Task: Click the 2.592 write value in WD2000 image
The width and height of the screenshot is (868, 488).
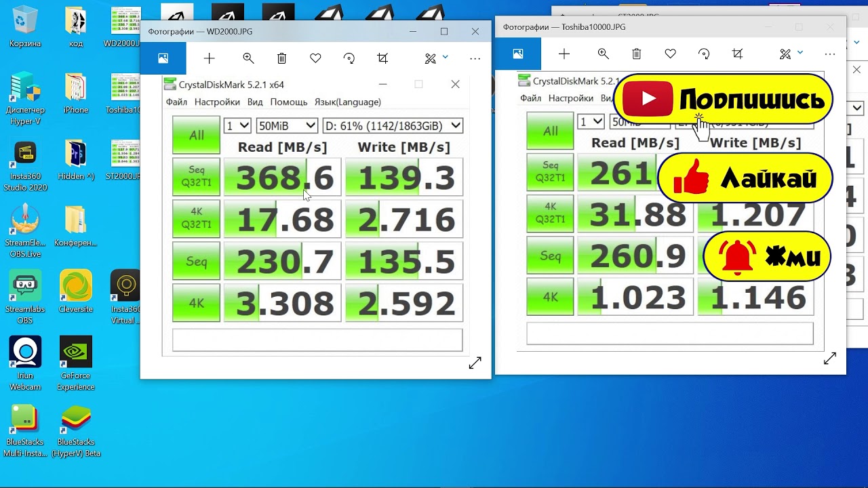Action: click(x=404, y=303)
